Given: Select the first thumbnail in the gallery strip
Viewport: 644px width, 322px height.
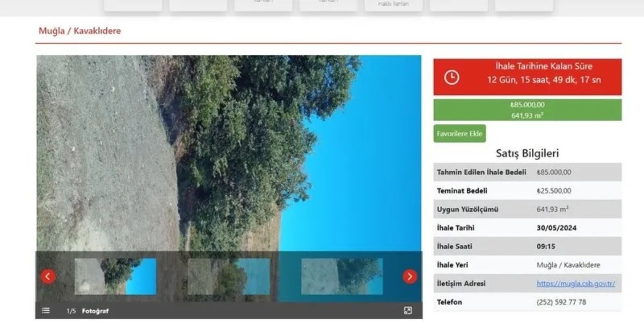Looking at the screenshot, I should [115, 276].
